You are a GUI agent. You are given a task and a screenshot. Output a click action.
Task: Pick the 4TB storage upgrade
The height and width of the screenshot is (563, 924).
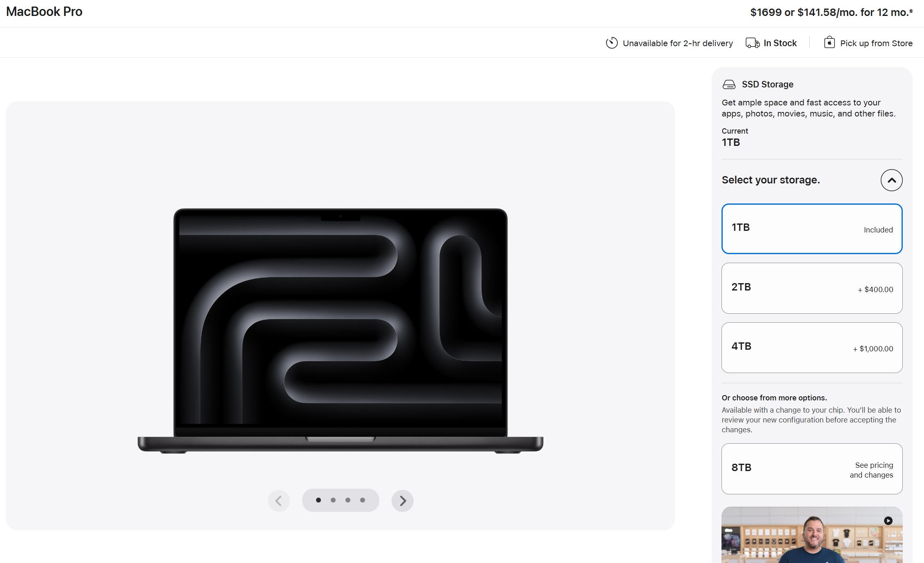[x=812, y=348]
